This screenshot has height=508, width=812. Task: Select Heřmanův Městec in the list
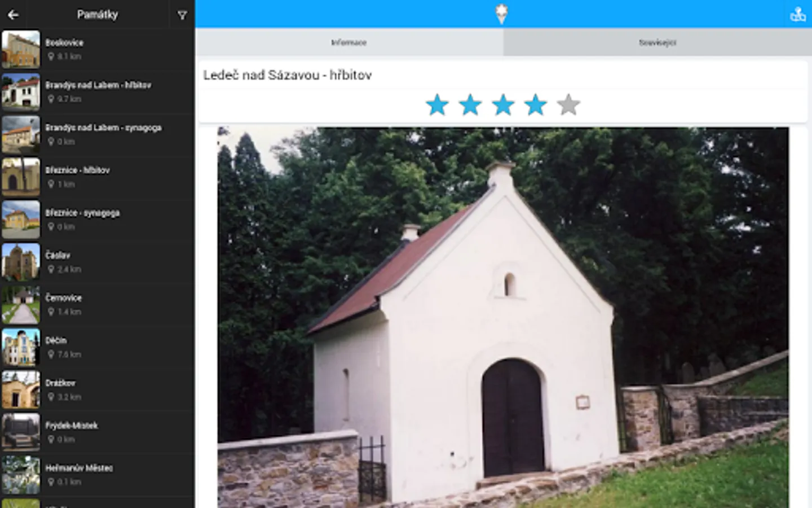click(98, 475)
